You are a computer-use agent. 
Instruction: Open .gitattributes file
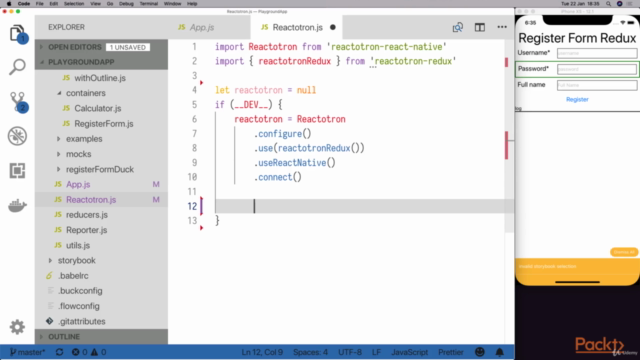[101, 322]
